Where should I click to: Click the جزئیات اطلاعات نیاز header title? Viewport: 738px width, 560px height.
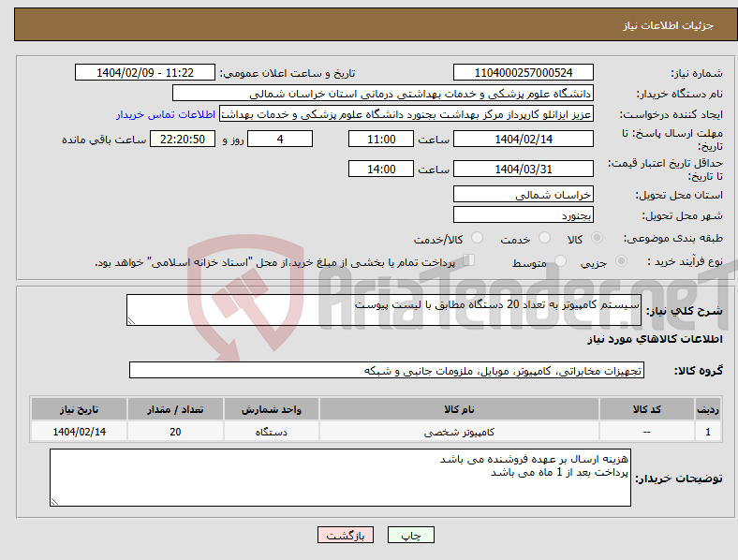(669, 25)
